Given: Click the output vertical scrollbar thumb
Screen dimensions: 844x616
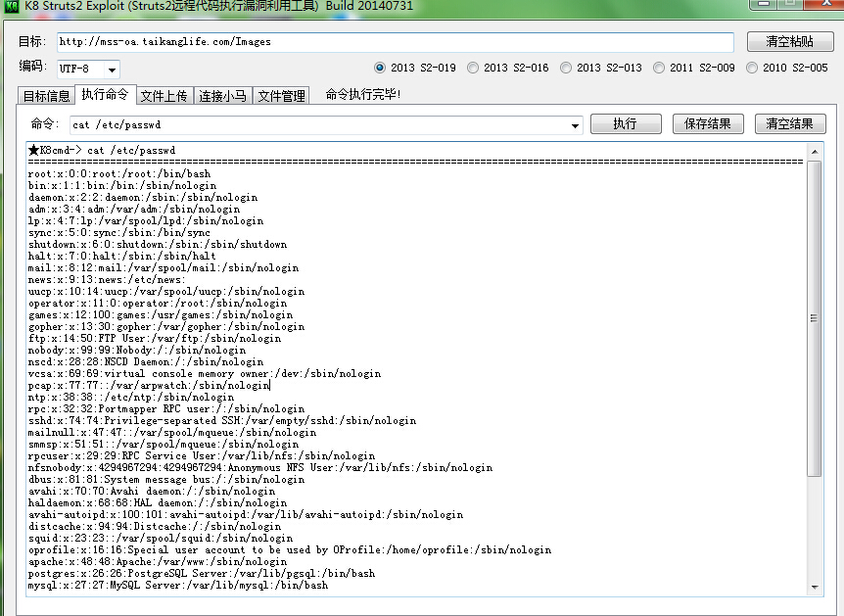Looking at the screenshot, I should pos(815,318).
